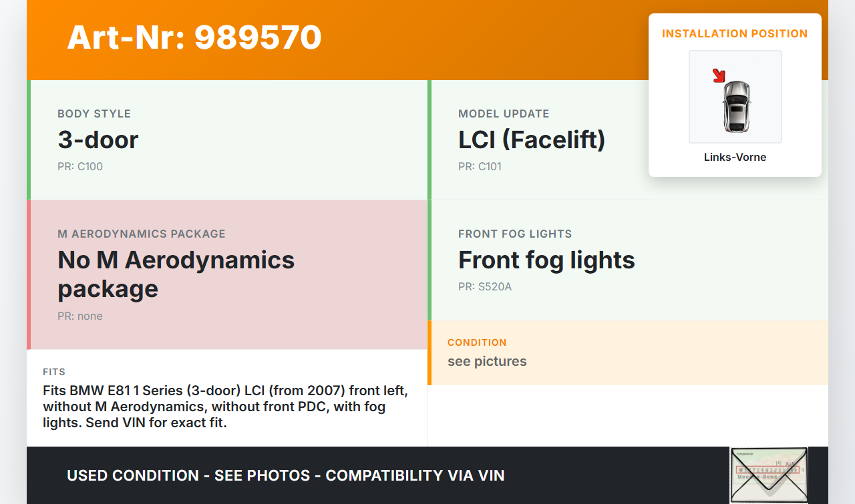Click the PR: S520A code
Screen dimensions: 855x504
485,287
